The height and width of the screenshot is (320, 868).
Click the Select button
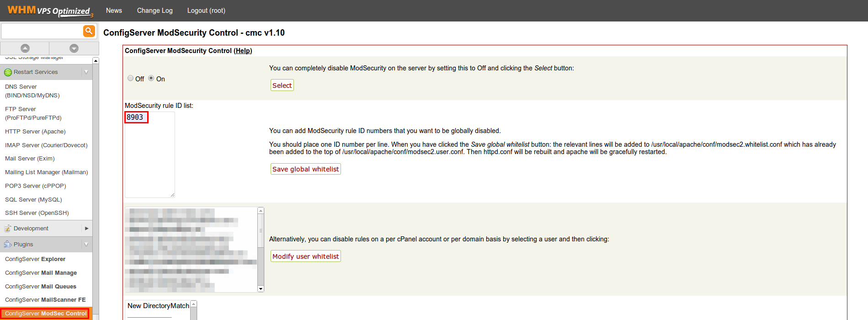tap(282, 85)
